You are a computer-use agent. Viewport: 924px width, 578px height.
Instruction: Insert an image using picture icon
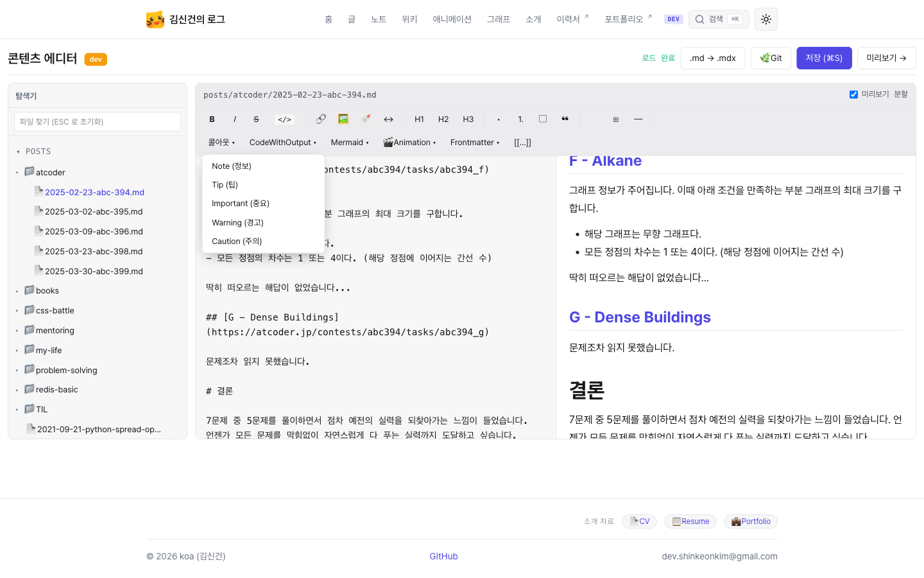pyautogui.click(x=343, y=119)
